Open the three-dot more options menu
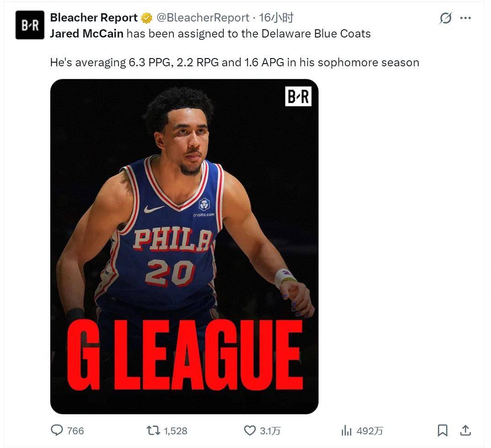This screenshot has height=448, width=491. (465, 18)
